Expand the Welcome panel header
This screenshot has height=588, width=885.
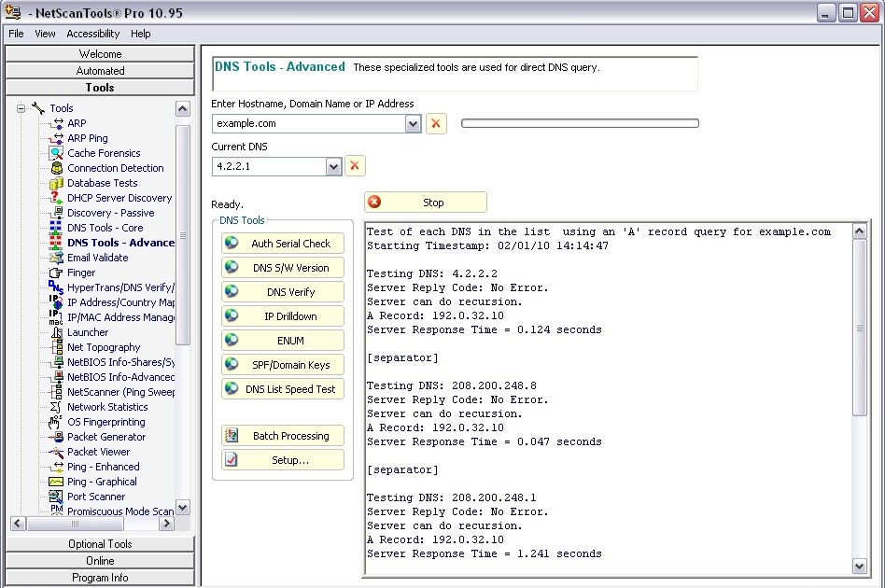coord(100,54)
